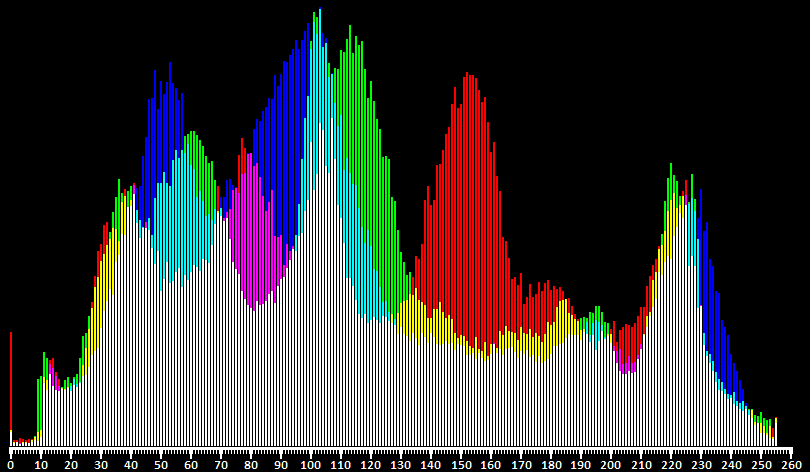Click the axis label "130"
This screenshot has width=810, height=472.
click(x=401, y=464)
